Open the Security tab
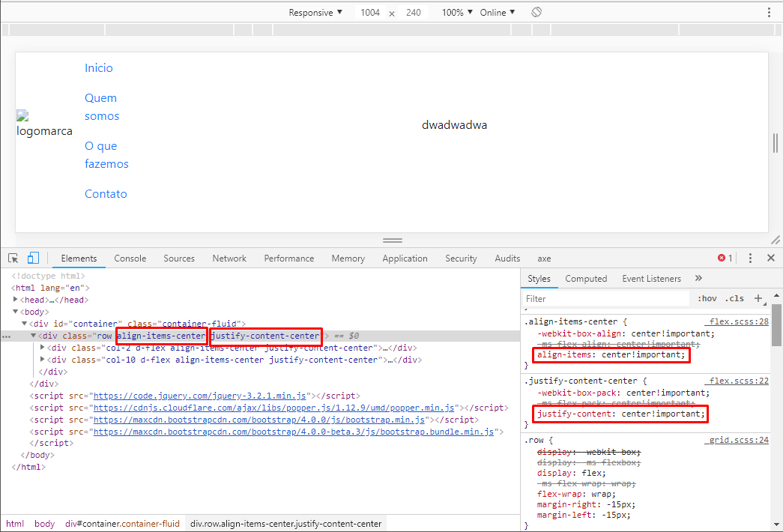The width and height of the screenshot is (783, 532). click(461, 259)
